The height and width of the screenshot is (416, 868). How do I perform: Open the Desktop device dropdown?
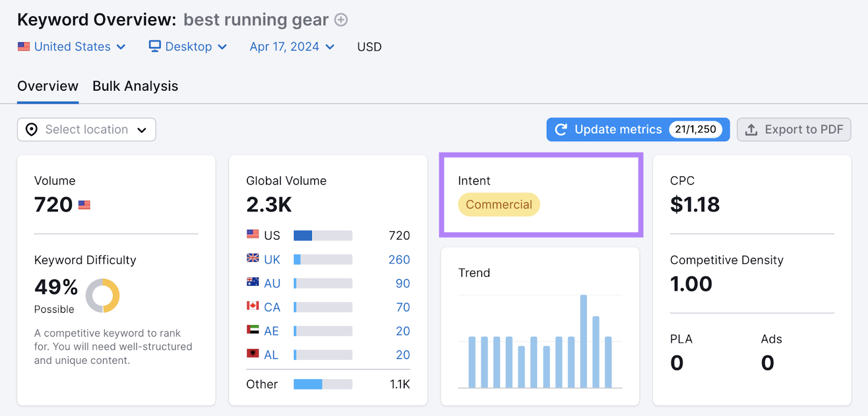coord(188,47)
